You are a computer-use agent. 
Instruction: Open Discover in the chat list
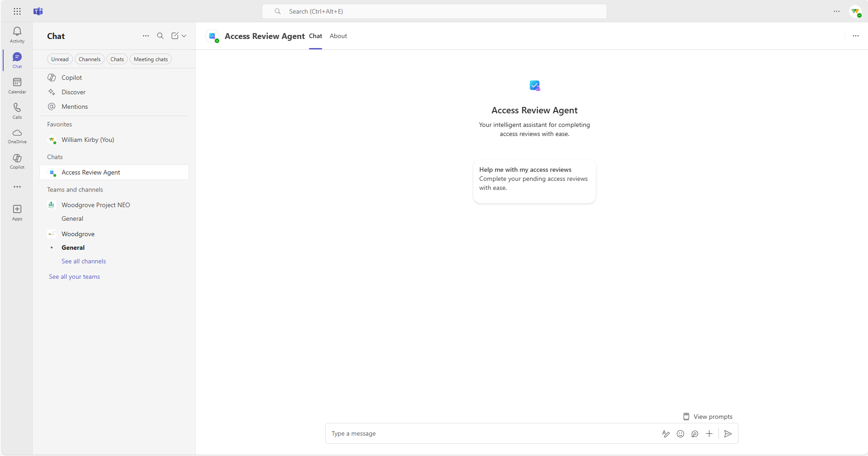tap(114, 92)
